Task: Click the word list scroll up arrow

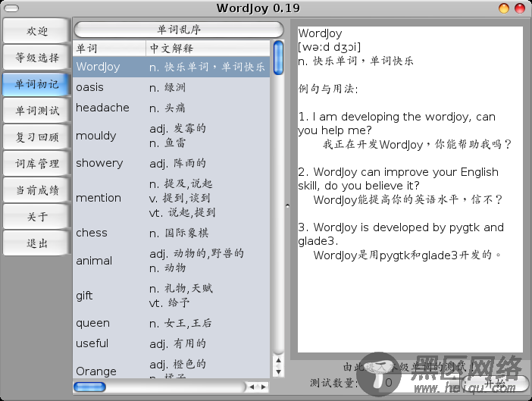Action: pos(278,360)
